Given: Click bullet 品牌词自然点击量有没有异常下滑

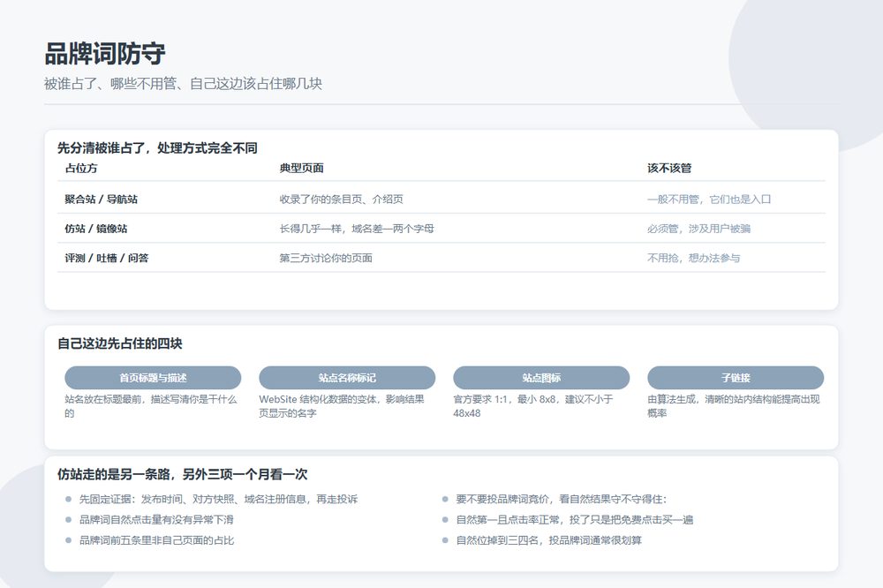Looking at the screenshot, I should click(x=156, y=519).
